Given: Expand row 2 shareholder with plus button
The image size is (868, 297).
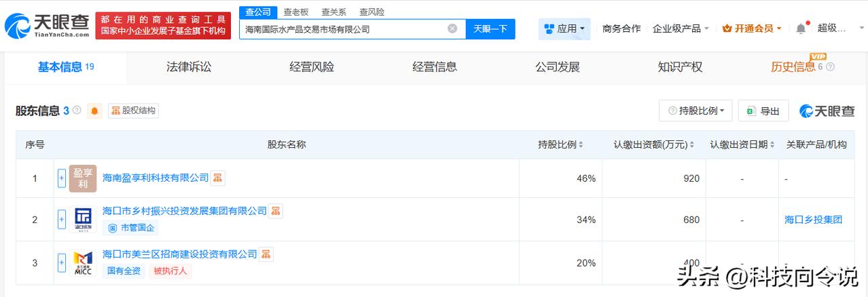Looking at the screenshot, I should (62, 219).
